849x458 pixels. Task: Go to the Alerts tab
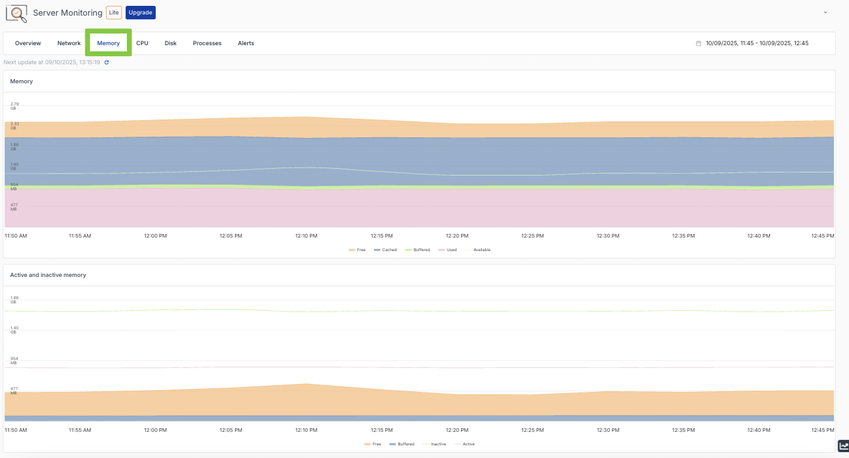coord(246,44)
